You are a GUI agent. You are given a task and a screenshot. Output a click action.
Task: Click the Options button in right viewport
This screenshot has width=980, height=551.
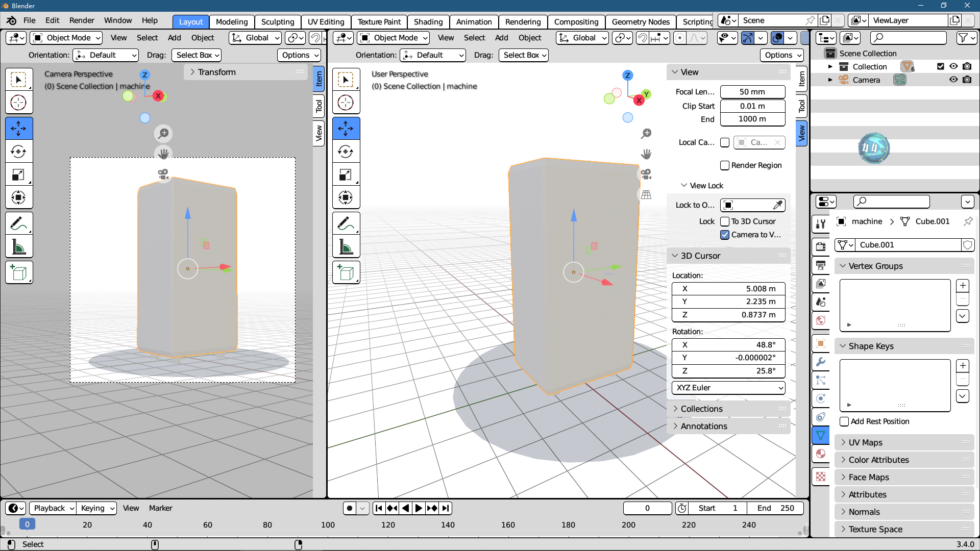[x=782, y=55]
